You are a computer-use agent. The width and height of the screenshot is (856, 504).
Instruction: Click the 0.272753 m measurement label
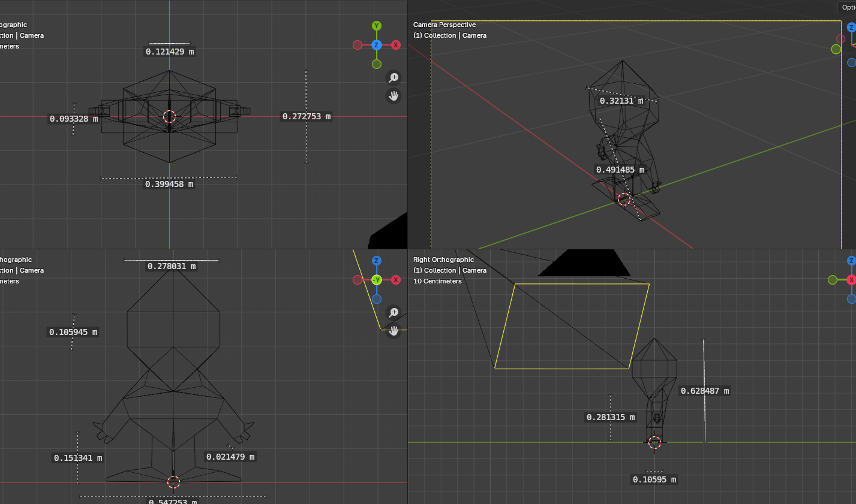[307, 116]
